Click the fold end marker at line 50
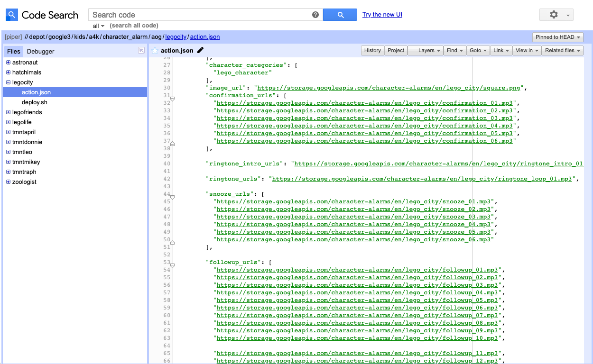593x364 pixels. click(x=173, y=242)
